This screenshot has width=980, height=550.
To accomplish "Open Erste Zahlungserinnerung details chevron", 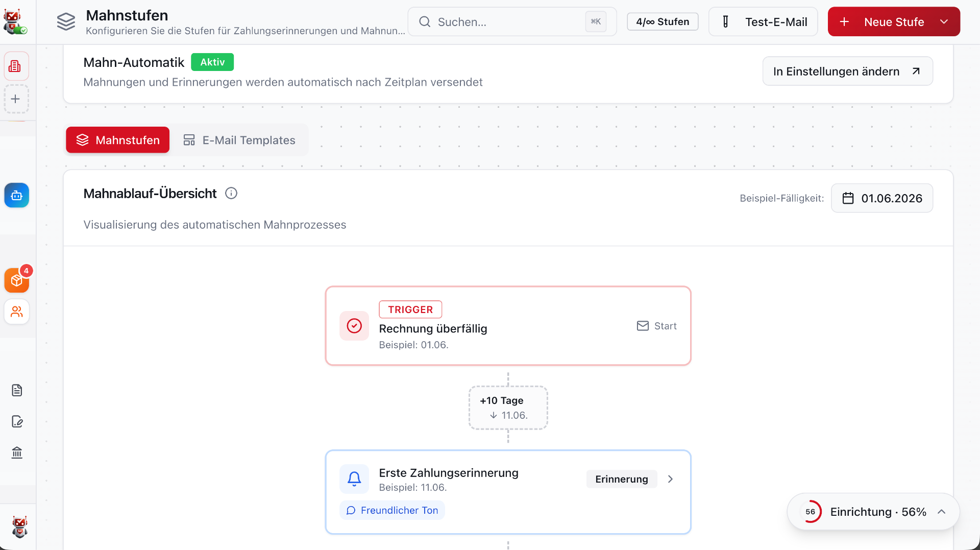I will pyautogui.click(x=670, y=479).
